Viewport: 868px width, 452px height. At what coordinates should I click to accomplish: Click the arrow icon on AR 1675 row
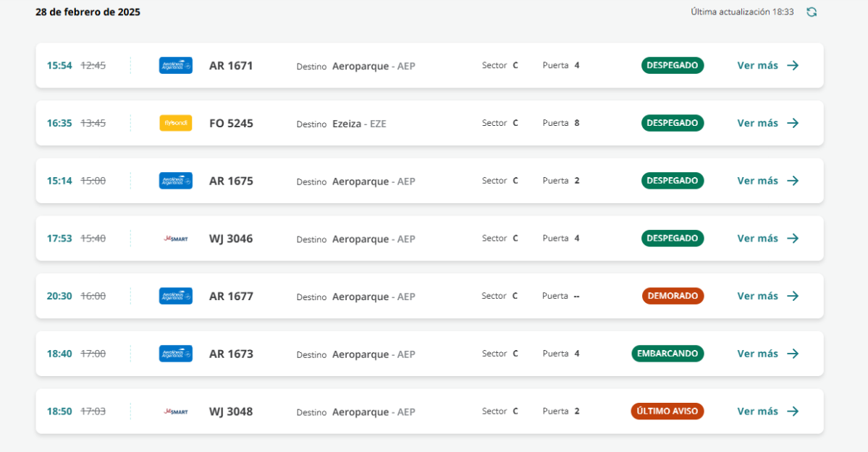793,181
